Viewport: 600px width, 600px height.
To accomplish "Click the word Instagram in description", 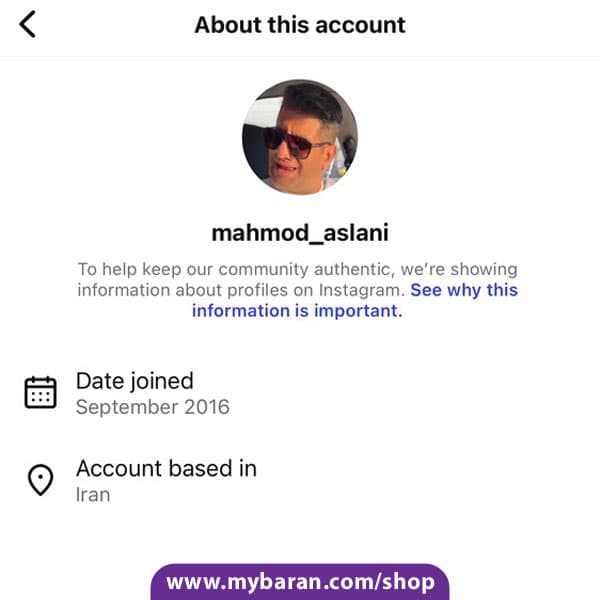I will [x=362, y=290].
